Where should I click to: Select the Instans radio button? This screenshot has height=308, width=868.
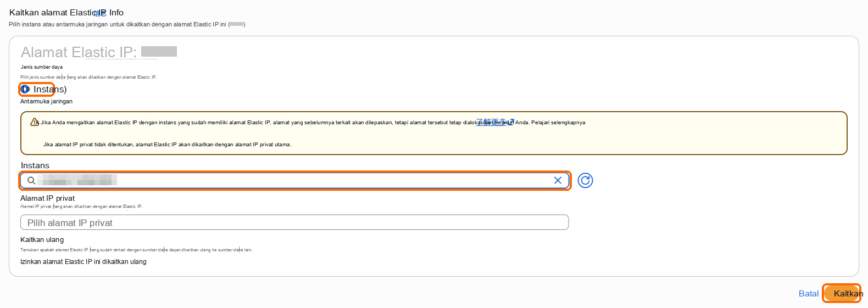[25, 89]
